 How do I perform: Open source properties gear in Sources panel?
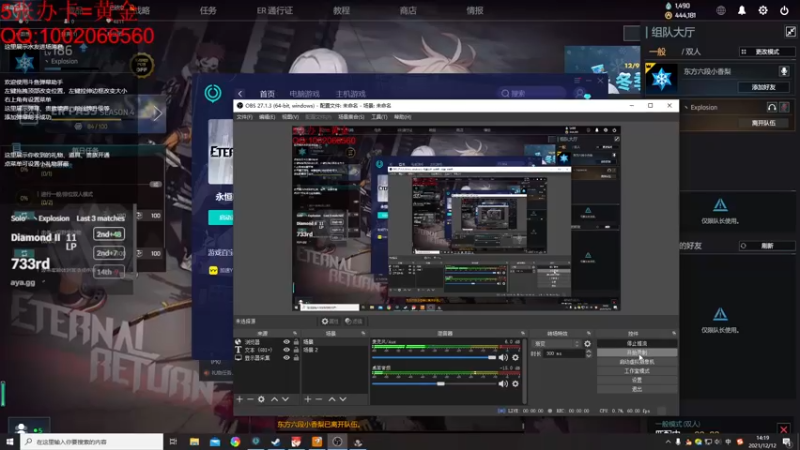pos(261,399)
